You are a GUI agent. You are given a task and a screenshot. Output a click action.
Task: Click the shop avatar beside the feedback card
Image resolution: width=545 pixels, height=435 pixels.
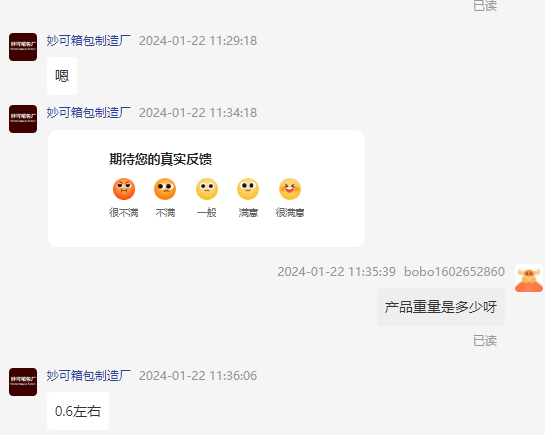coord(23,119)
